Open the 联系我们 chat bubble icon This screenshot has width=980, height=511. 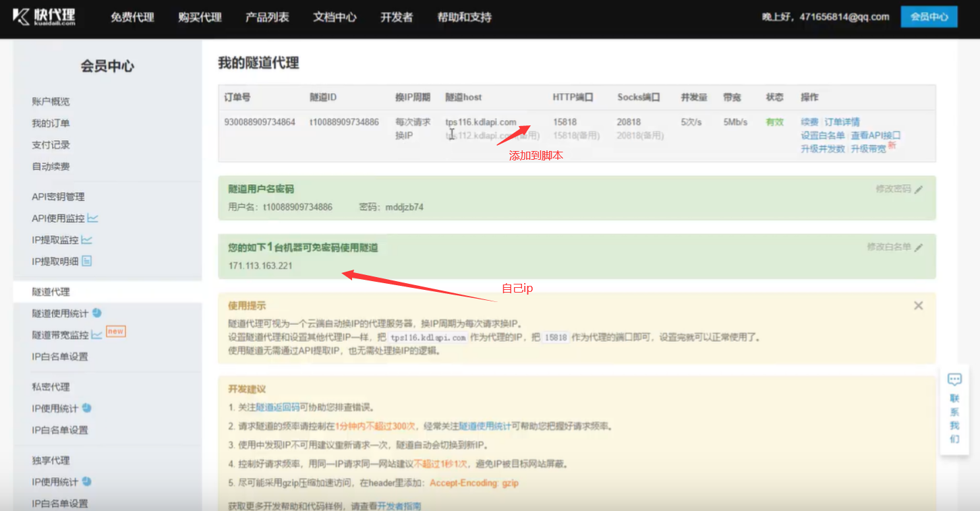(954, 379)
